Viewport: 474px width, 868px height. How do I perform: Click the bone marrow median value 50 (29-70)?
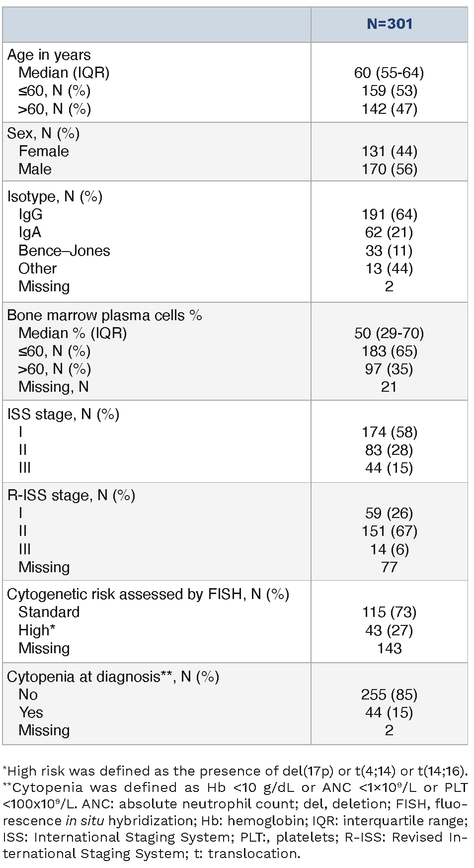[x=389, y=333]
